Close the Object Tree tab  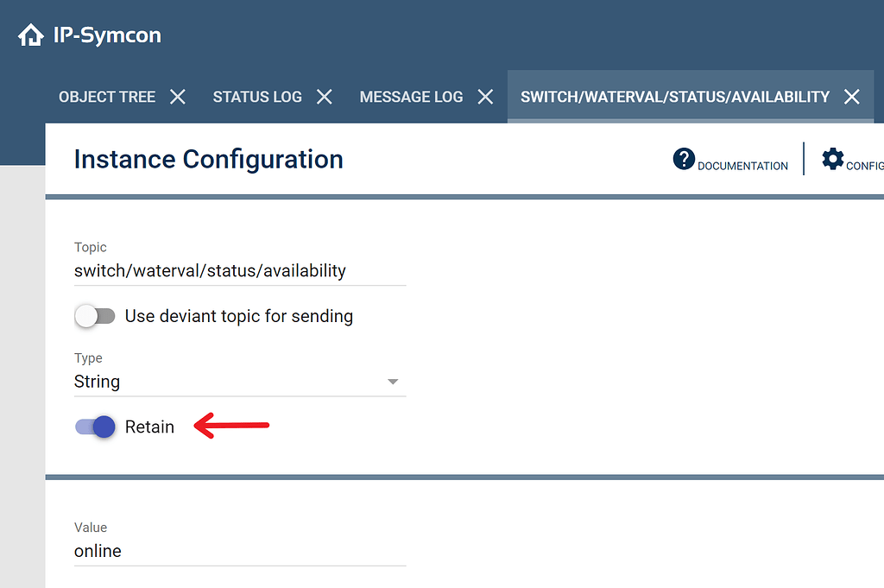(x=178, y=97)
